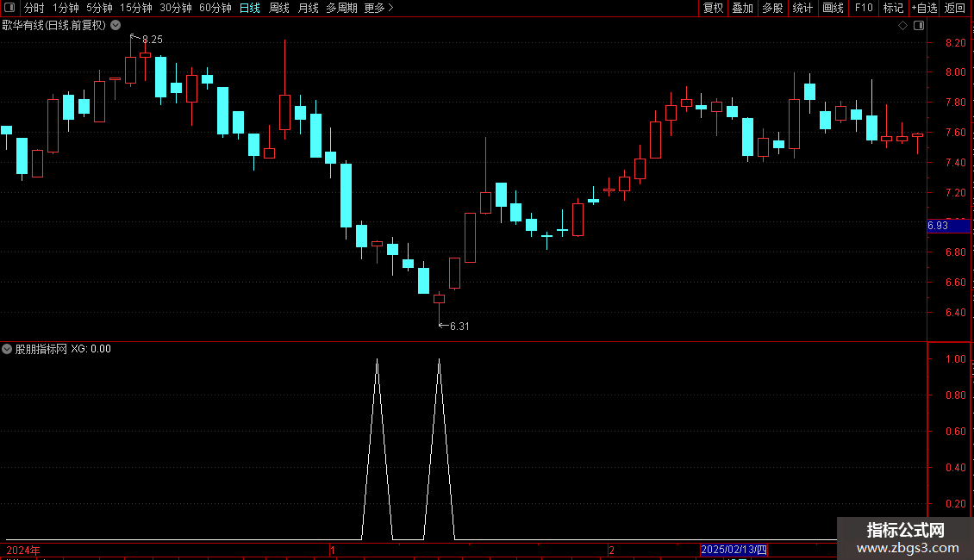
Task: Open 统计 statistics
Action: 802,8
